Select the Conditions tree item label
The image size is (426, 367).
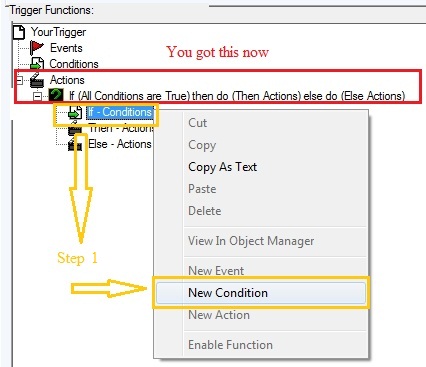(74, 64)
